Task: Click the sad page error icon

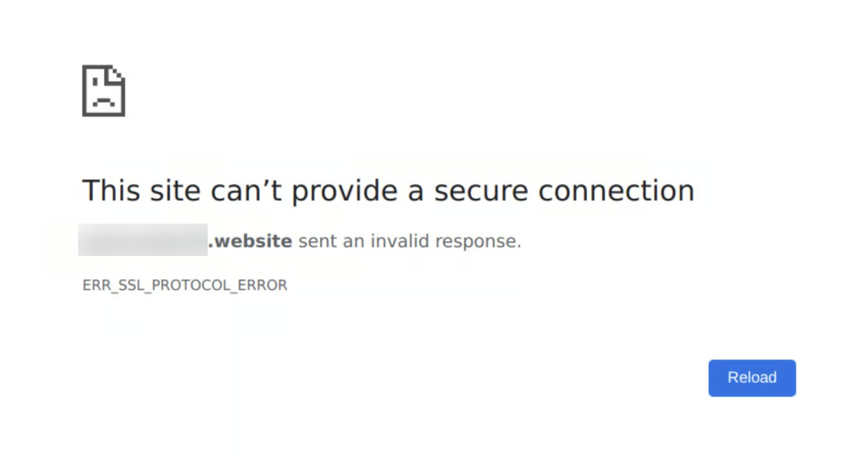Action: 103,91
